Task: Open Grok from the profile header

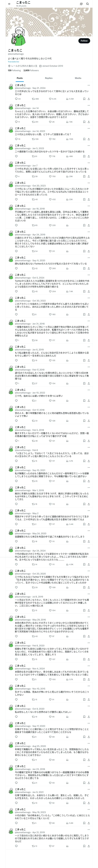Action: 81,4
